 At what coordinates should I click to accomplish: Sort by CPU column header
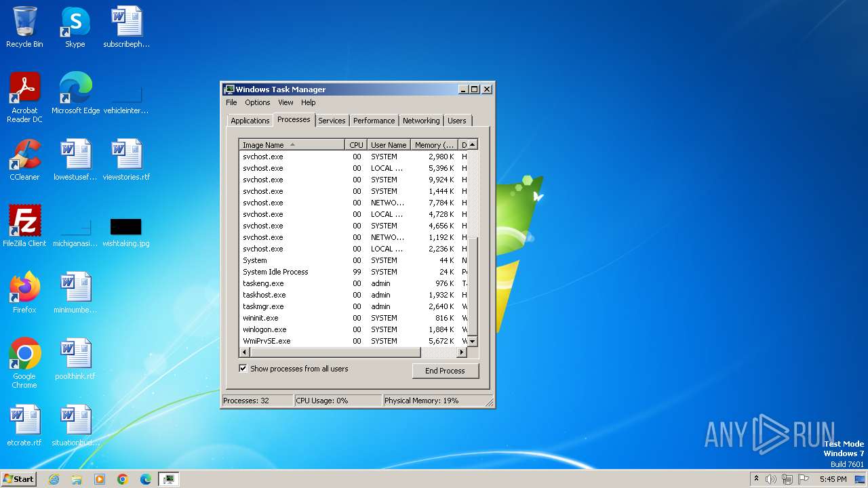point(356,145)
